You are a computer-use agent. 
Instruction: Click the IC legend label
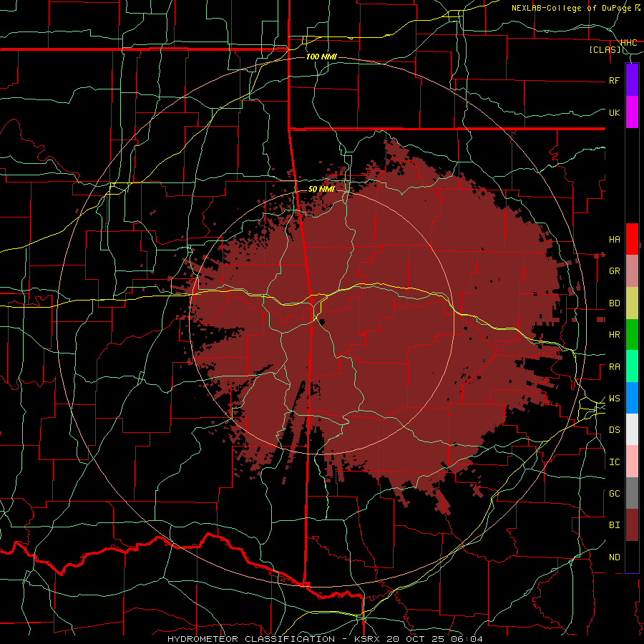[x=615, y=462]
